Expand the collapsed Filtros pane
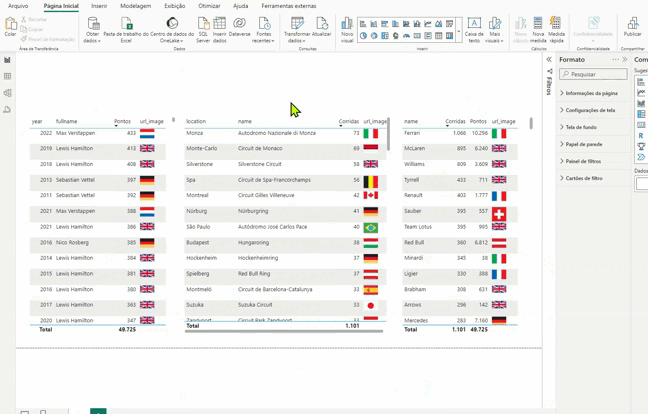Screen dimensions: 648x414 tap(549, 60)
